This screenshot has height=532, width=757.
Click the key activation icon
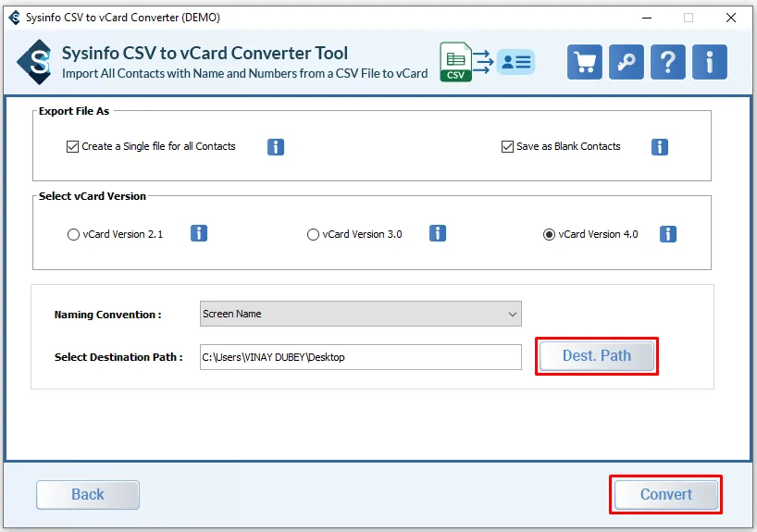pos(627,62)
